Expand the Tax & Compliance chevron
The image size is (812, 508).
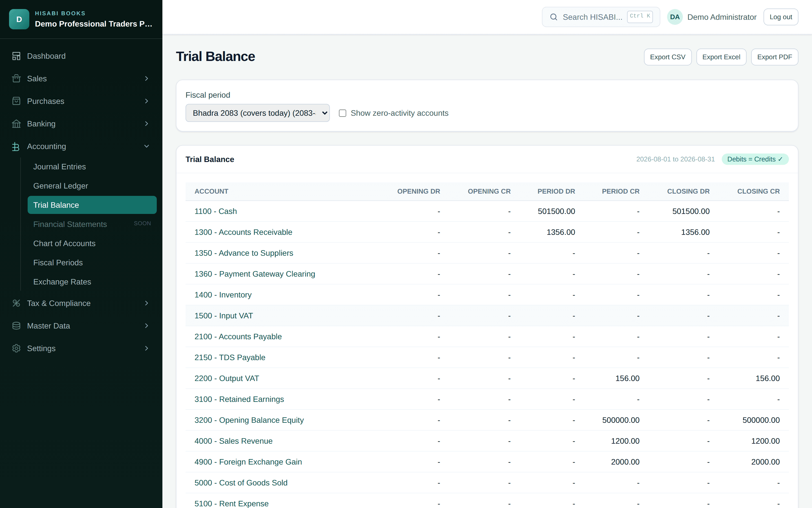[146, 303]
